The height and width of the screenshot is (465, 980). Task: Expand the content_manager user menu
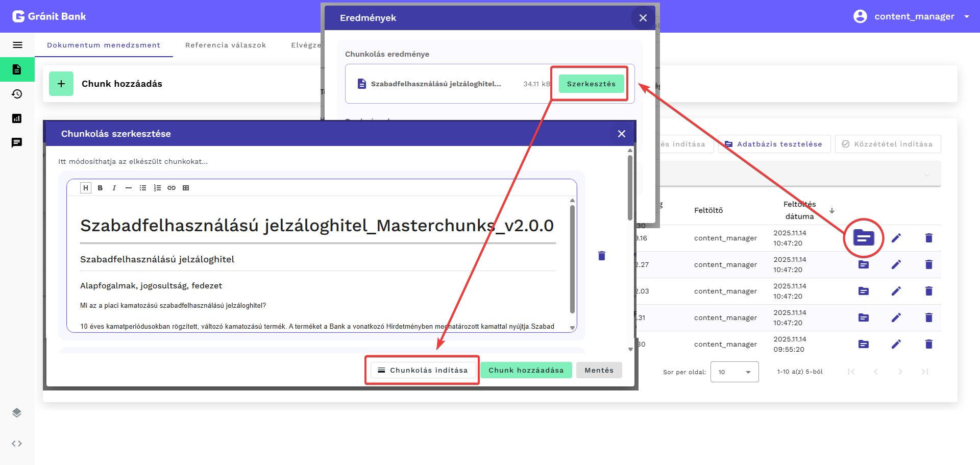click(966, 16)
